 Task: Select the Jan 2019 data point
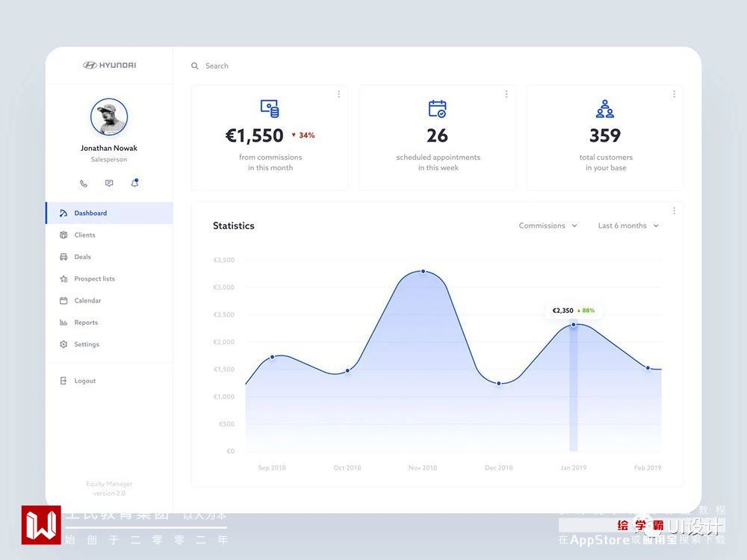coord(574,325)
